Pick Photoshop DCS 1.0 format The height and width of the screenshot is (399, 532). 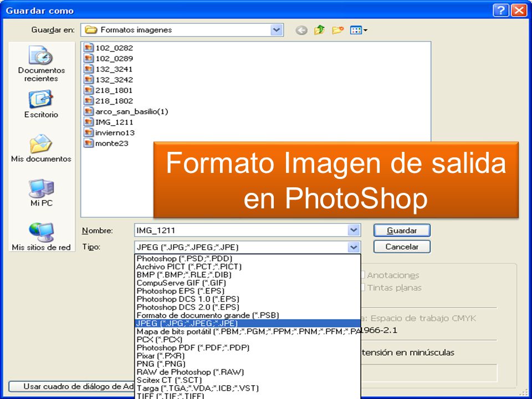(x=248, y=299)
